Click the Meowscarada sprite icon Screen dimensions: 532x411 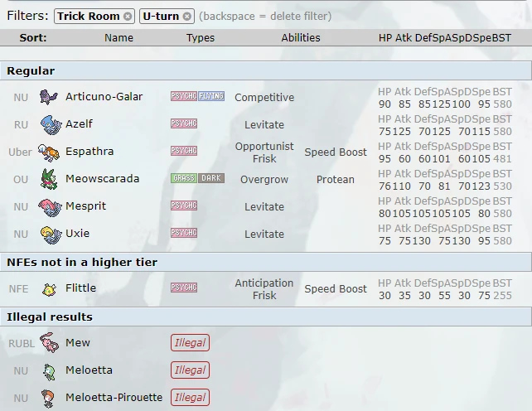tap(49, 179)
